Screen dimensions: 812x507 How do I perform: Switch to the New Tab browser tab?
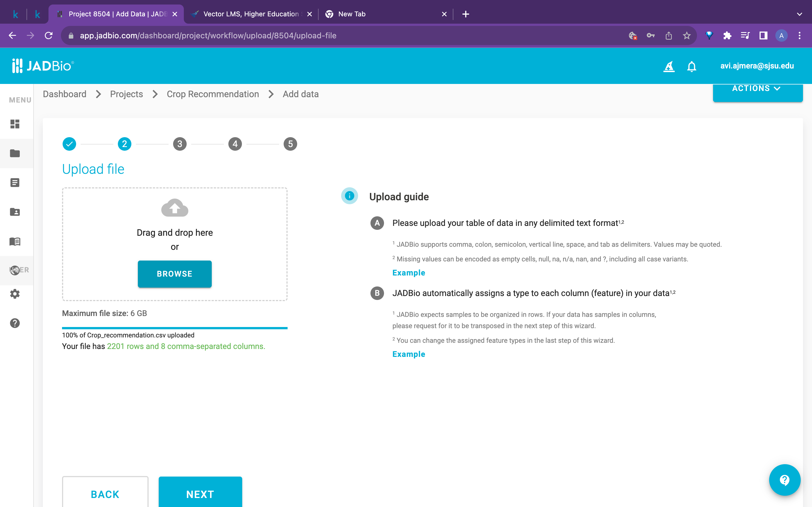(351, 14)
